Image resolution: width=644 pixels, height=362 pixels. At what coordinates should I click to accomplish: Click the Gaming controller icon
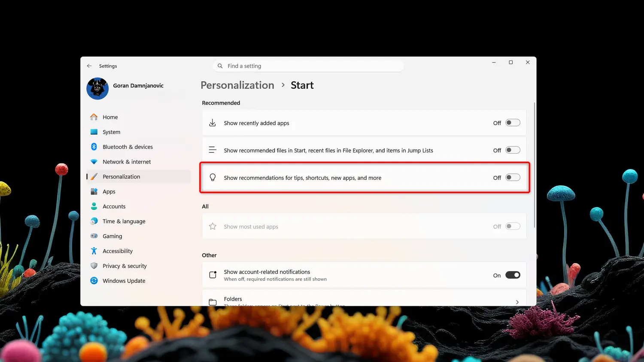(94, 236)
